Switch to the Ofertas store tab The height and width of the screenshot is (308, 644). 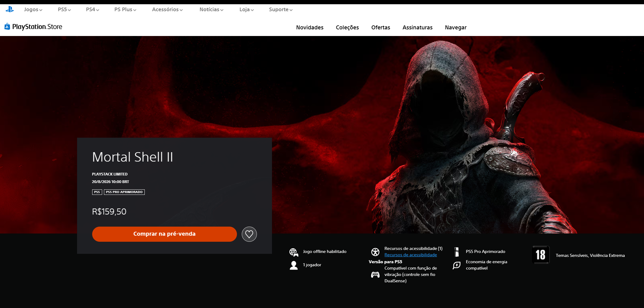tap(381, 28)
